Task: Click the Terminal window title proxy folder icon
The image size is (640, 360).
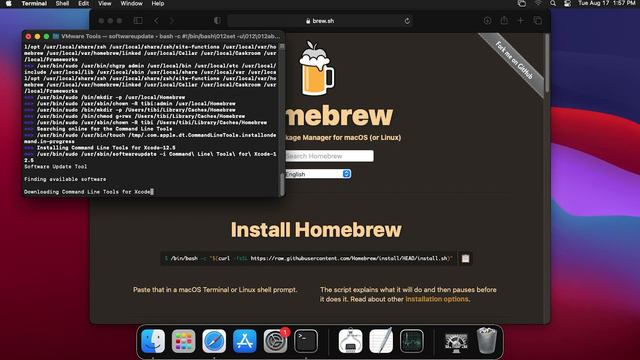Action: pos(56,36)
